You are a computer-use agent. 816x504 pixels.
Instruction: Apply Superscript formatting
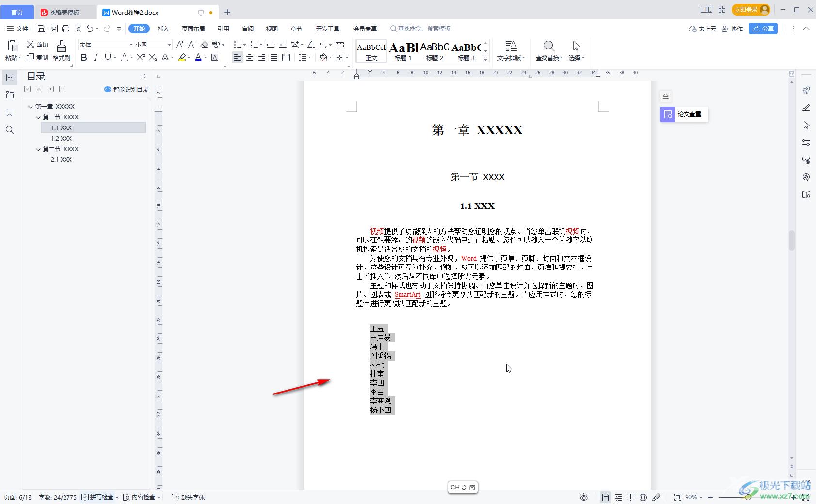(141, 57)
